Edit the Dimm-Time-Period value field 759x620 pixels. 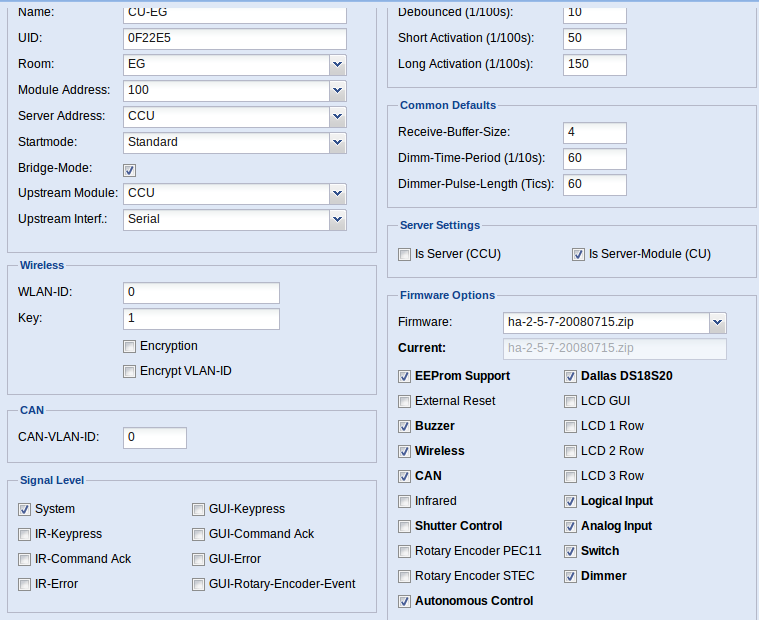click(595, 159)
